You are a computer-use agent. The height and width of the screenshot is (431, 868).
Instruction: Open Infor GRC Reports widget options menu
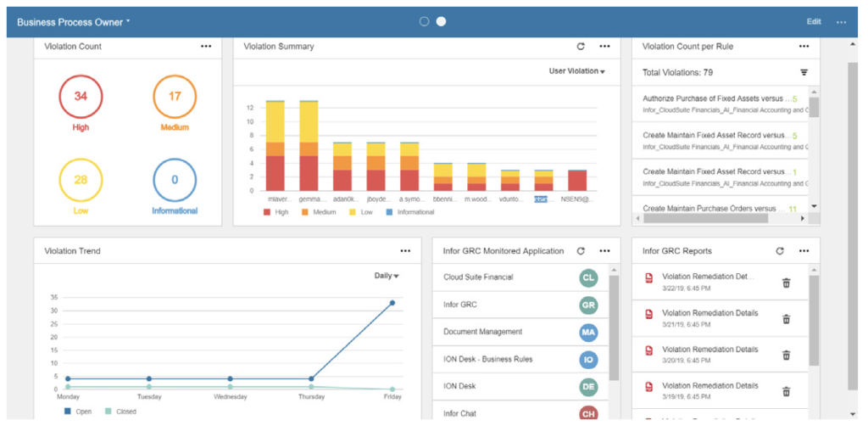tap(804, 251)
